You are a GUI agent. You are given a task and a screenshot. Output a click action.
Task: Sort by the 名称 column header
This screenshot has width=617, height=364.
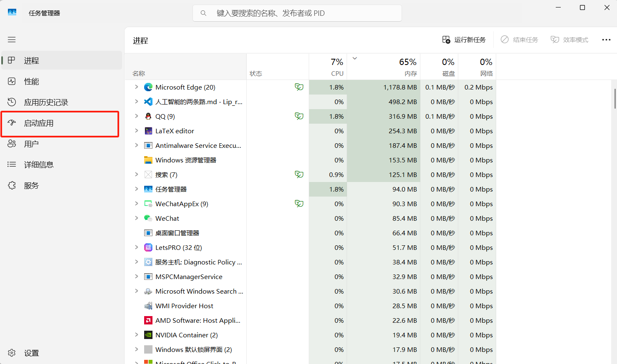(x=185, y=67)
